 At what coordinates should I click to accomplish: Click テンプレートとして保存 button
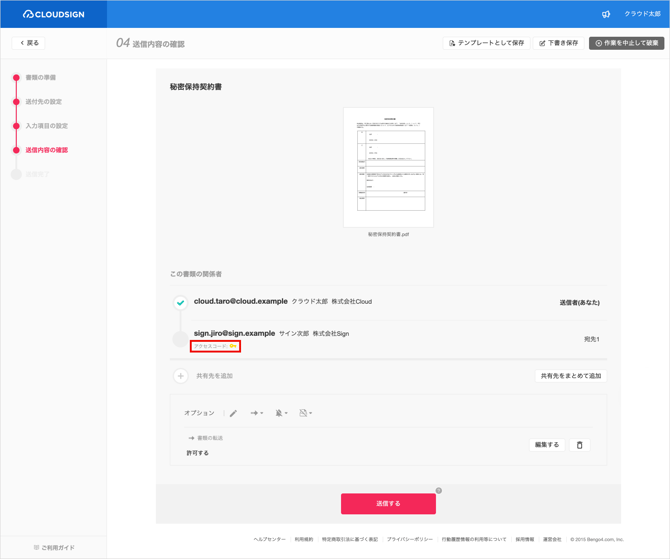[486, 43]
